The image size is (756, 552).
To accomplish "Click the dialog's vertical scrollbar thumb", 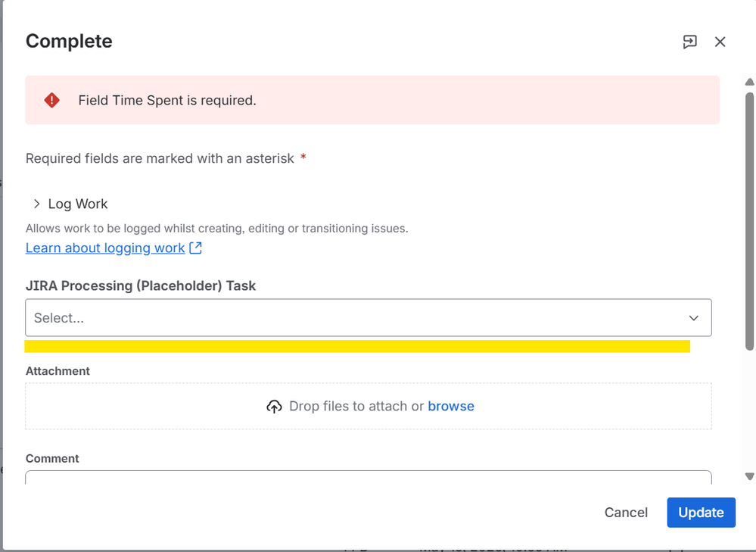I will [749, 221].
